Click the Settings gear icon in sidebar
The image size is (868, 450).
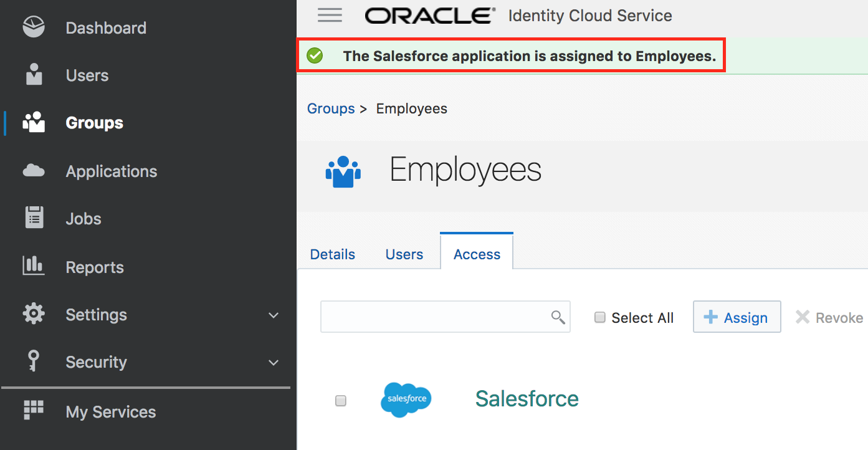pos(34,314)
